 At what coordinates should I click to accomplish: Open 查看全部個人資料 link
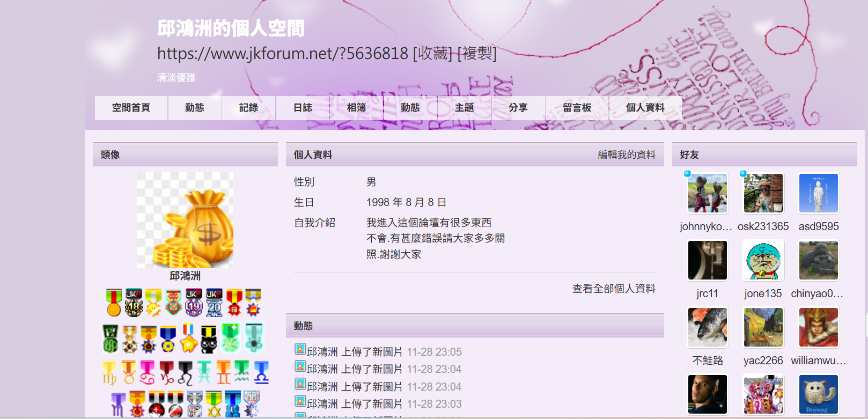[614, 289]
